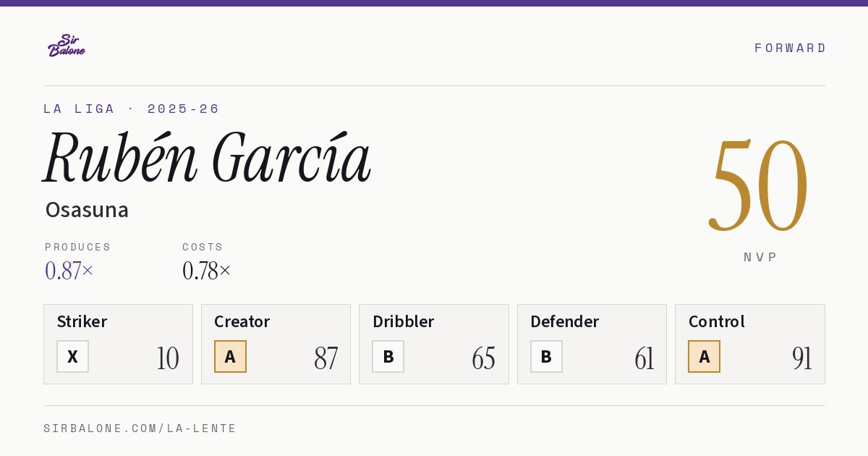The width and height of the screenshot is (868, 456).
Task: Click the PRODUCES label
Action: 78,247
